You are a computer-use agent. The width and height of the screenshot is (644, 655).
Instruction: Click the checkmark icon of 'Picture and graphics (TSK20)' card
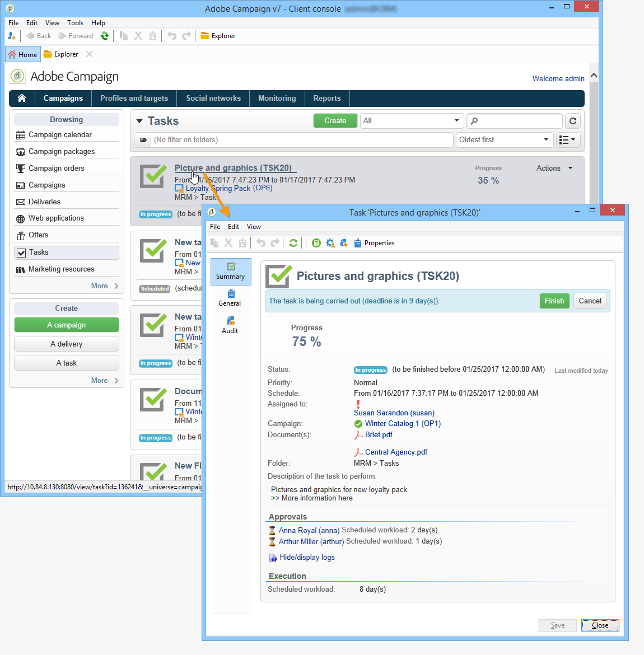tap(152, 176)
